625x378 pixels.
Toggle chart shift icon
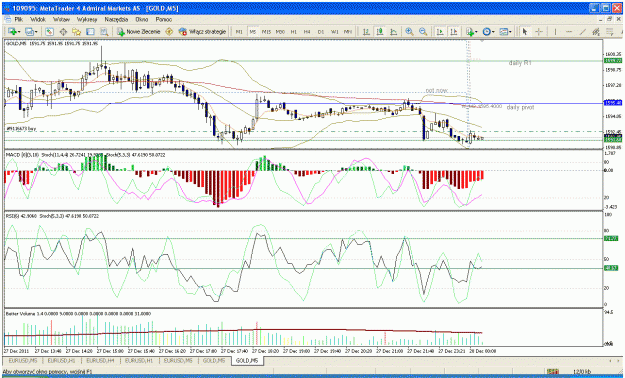pyautogui.click(x=454, y=32)
